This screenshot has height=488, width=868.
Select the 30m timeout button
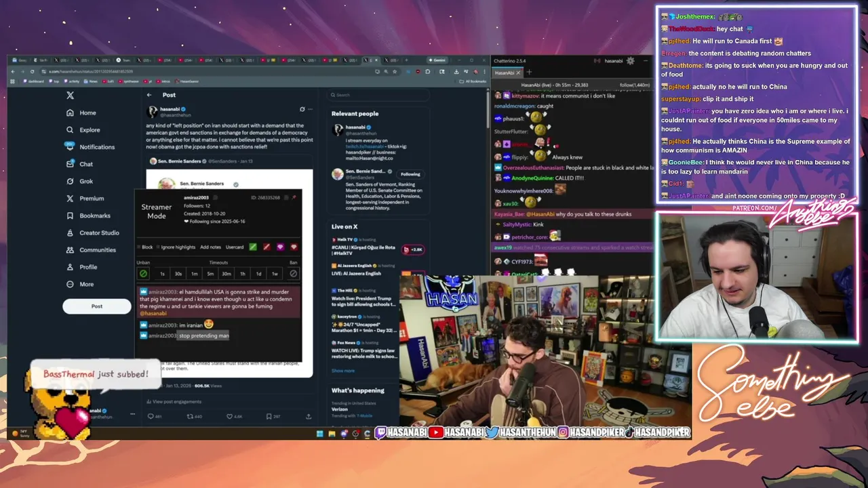coord(226,274)
